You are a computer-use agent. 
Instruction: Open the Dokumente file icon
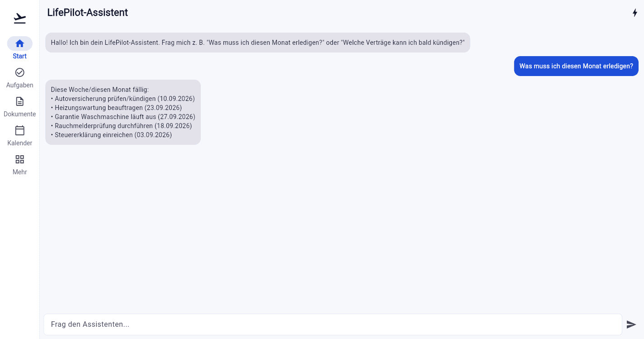(20, 101)
